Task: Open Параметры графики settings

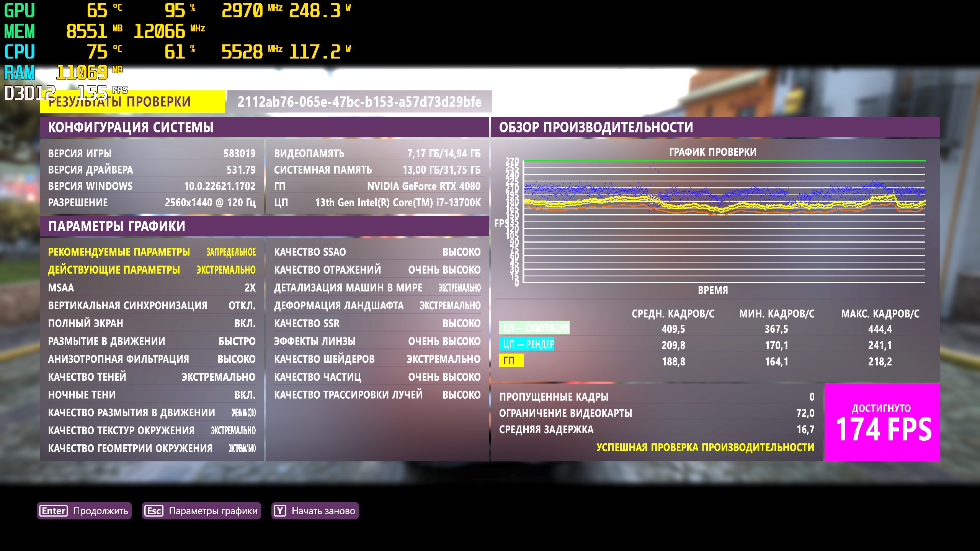Action: pyautogui.click(x=213, y=511)
